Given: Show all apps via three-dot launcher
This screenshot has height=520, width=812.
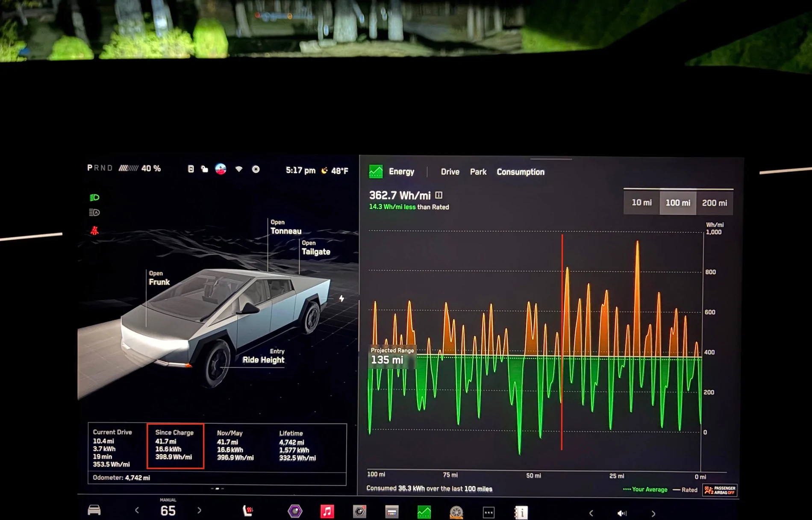Looking at the screenshot, I should point(488,512).
